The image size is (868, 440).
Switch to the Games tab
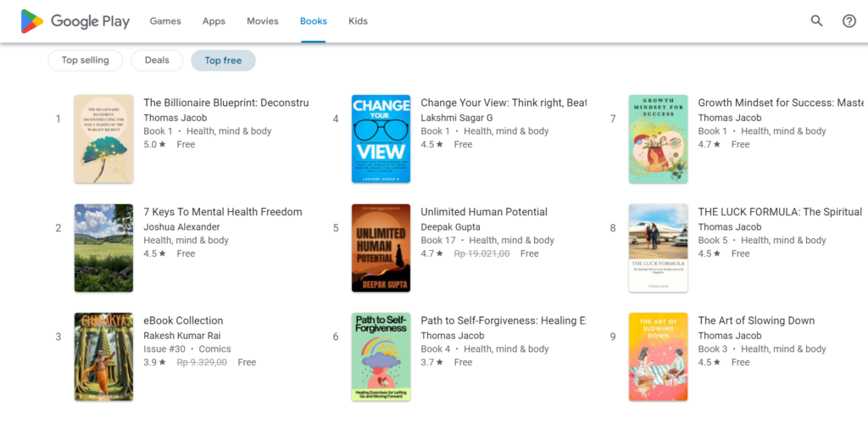[x=165, y=21]
